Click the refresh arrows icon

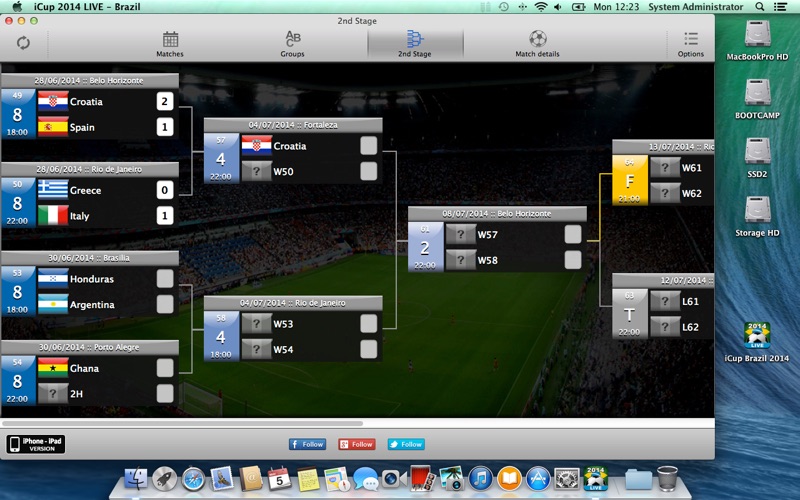pos(23,43)
